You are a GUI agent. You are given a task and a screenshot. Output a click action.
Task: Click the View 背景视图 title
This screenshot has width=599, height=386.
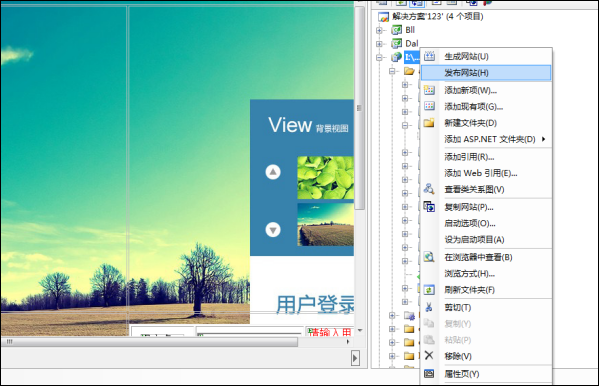tap(308, 125)
